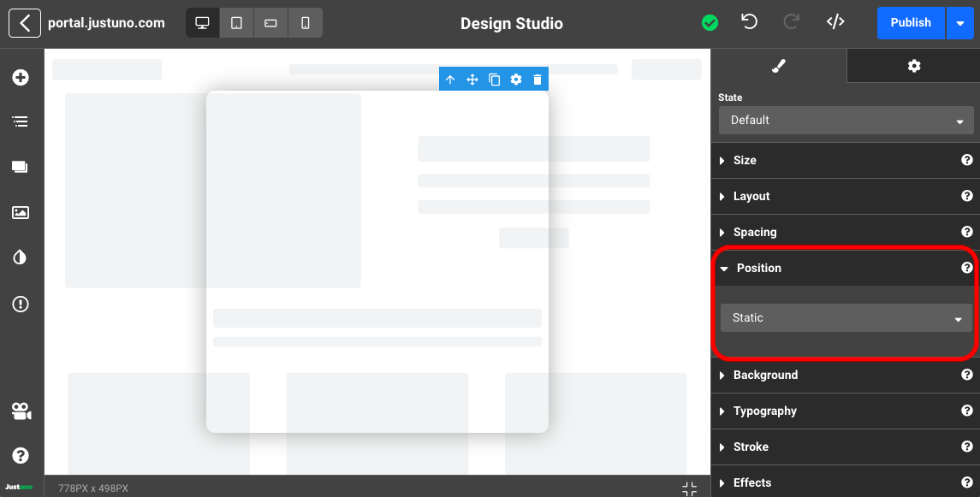The width and height of the screenshot is (980, 497).
Task: Click the fit-to-screen icon in bottom bar
Action: [690, 488]
